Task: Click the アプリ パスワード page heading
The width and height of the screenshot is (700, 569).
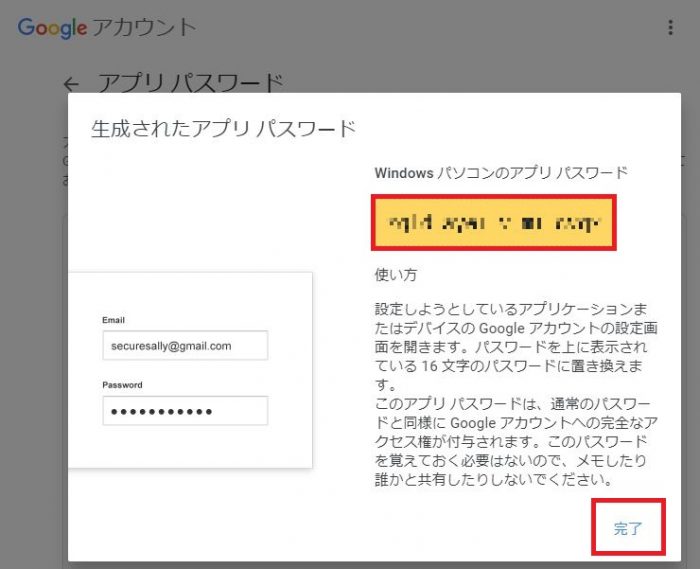Action: pyautogui.click(x=190, y=83)
